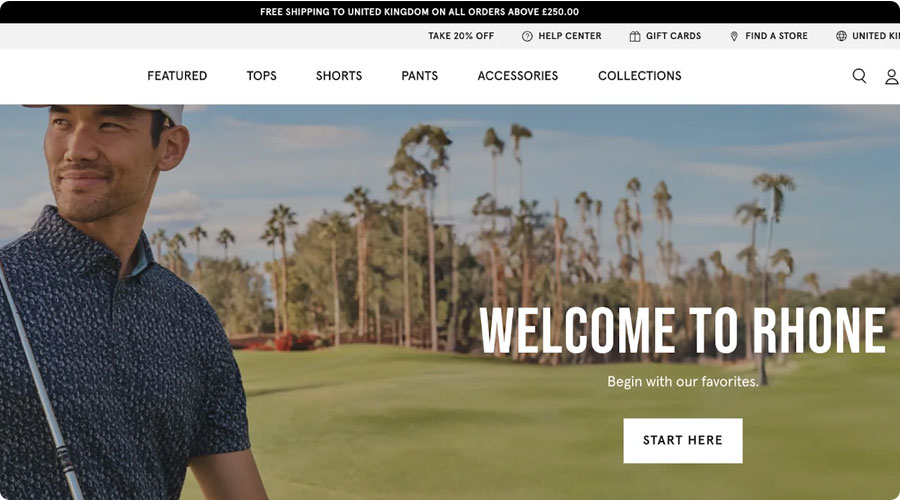Click the gift box icon
This screenshot has height=500, width=900.
pyautogui.click(x=635, y=36)
